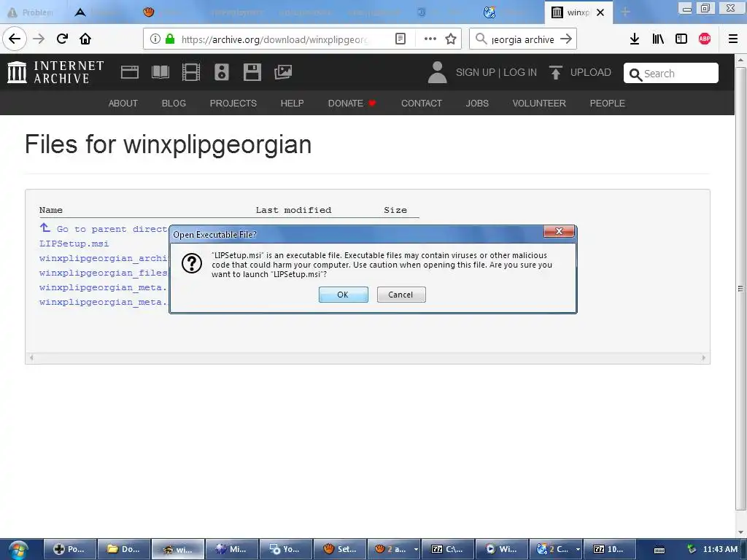
Task: Open the Adblock Plus extension menu
Action: 705,39
